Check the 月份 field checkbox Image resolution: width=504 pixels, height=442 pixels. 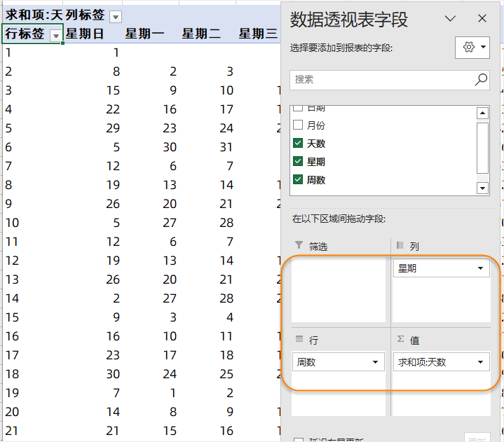298,125
